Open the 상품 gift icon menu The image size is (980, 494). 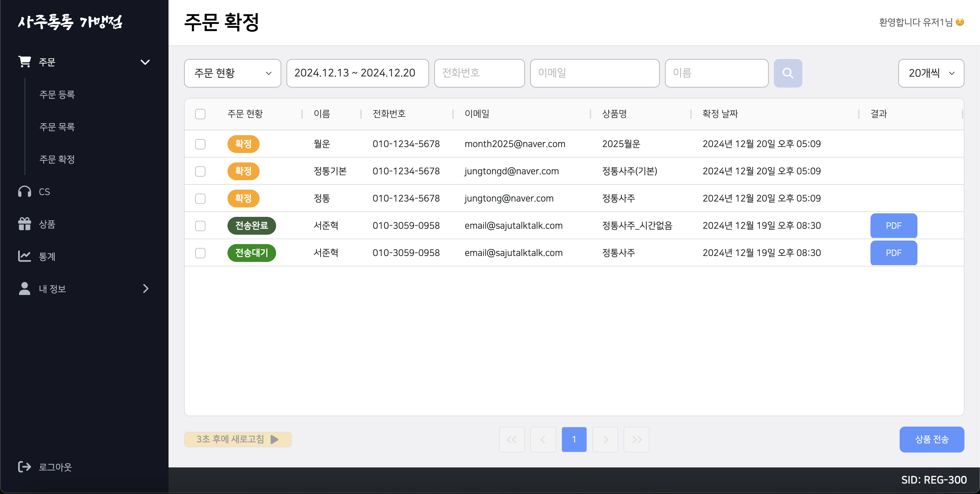click(x=24, y=224)
